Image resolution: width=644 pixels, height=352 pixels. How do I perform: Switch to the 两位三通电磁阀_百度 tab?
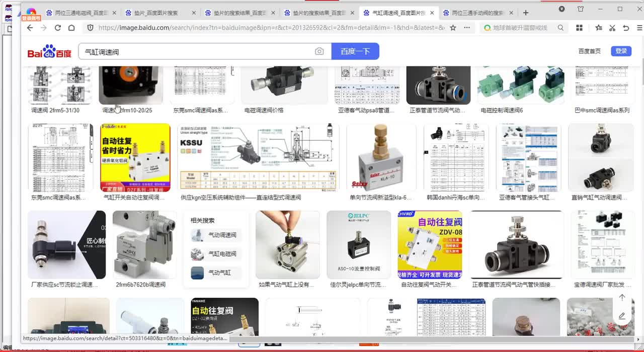[x=80, y=13]
